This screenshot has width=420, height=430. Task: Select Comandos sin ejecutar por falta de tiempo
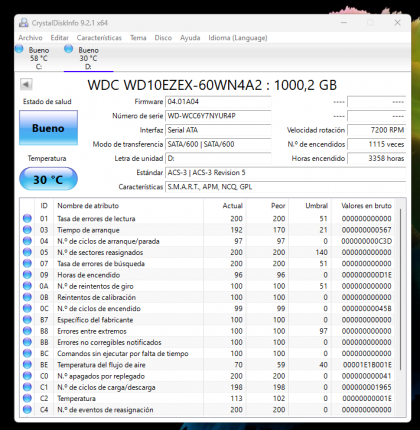(123, 354)
